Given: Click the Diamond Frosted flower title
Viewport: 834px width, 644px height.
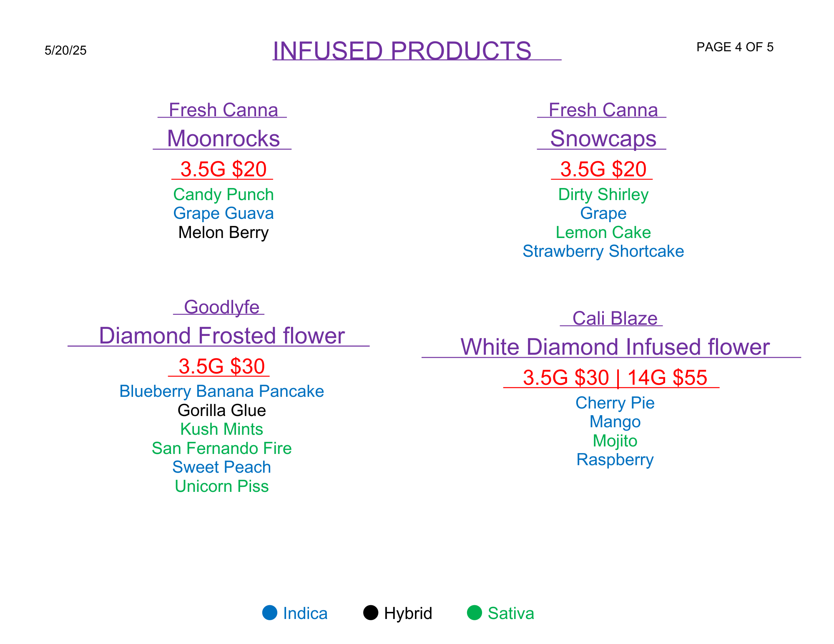Looking at the screenshot, I should [x=221, y=336].
